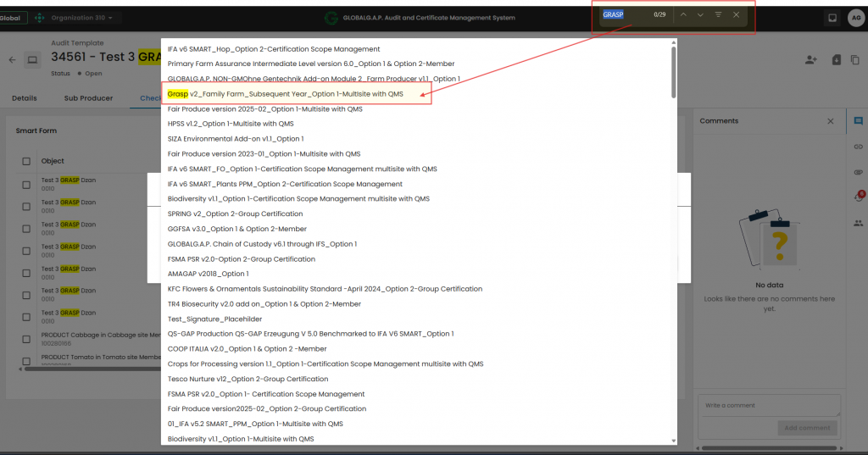Open the inbox icon in top bar

[x=832, y=17]
